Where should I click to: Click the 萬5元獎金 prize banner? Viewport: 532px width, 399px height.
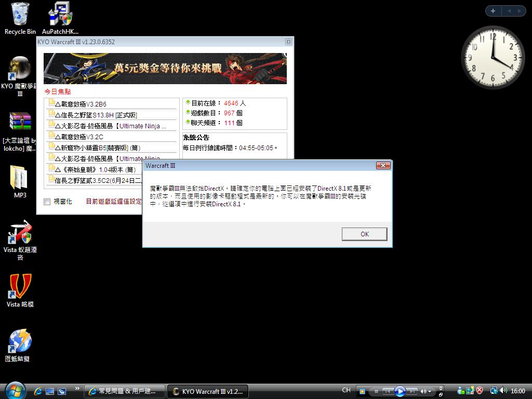165,69
